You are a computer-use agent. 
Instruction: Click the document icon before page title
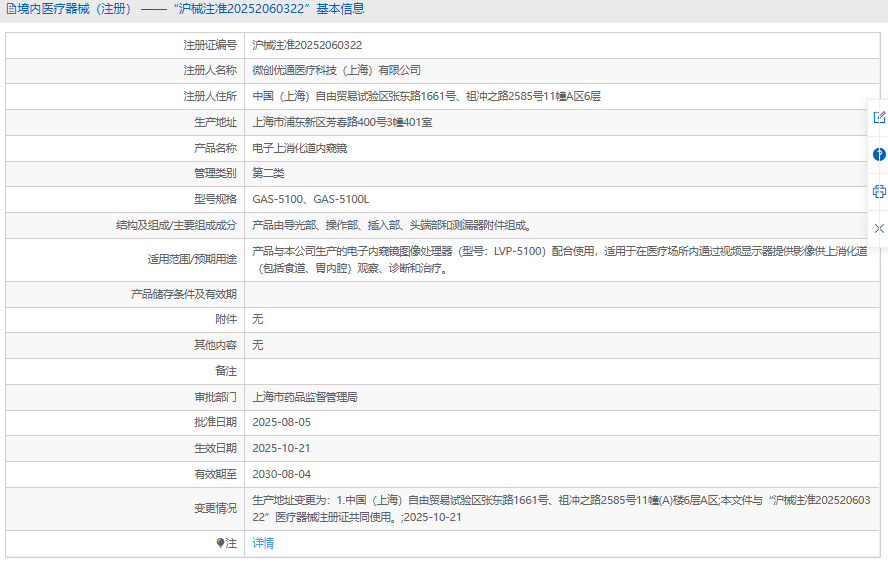point(11,9)
